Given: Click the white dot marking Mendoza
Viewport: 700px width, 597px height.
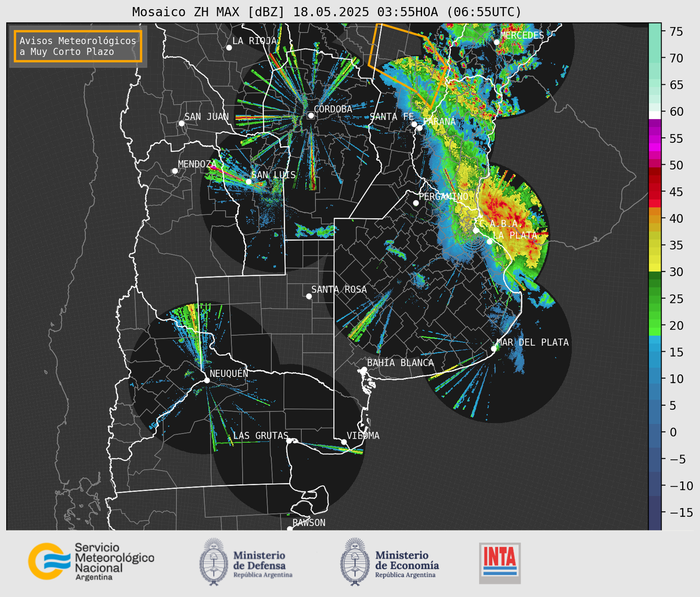Looking at the screenshot, I should [x=175, y=171].
